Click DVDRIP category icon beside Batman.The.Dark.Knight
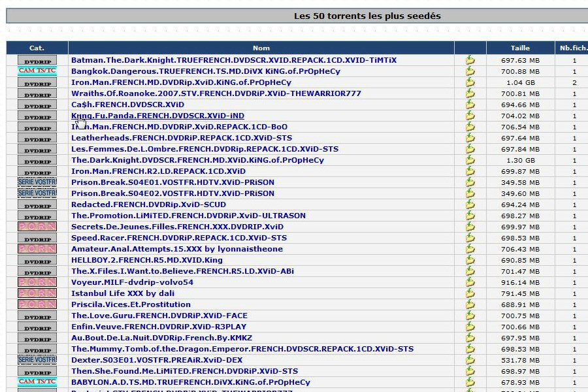Screen dimensions: 588x392 click(37, 60)
